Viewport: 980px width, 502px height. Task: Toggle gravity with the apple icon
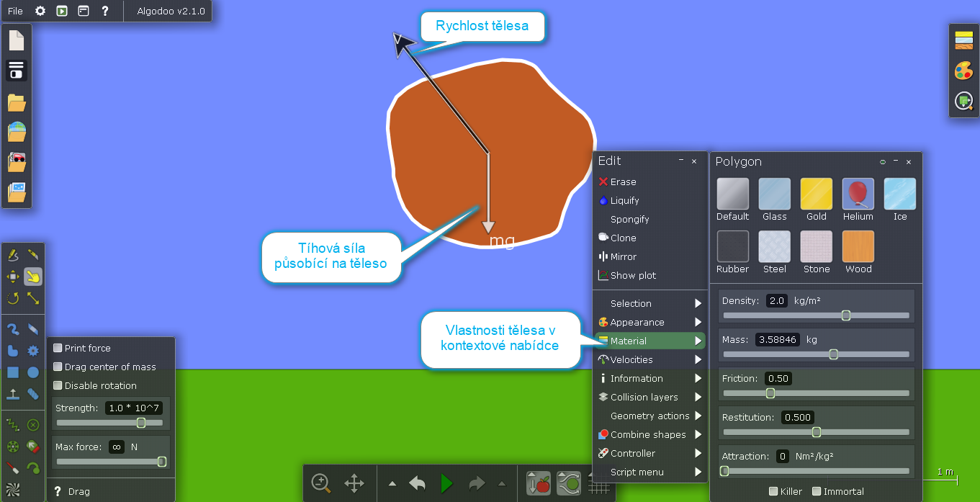[x=539, y=483]
